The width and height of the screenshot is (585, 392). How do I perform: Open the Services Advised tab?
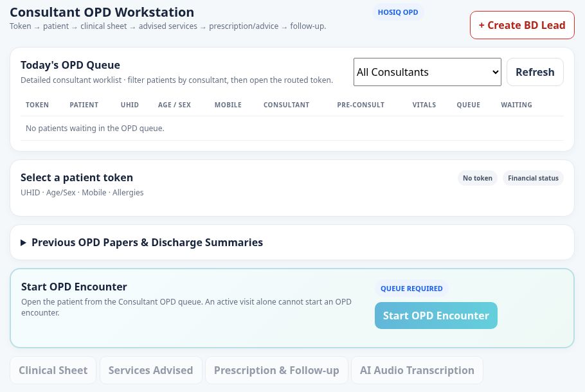tap(150, 370)
